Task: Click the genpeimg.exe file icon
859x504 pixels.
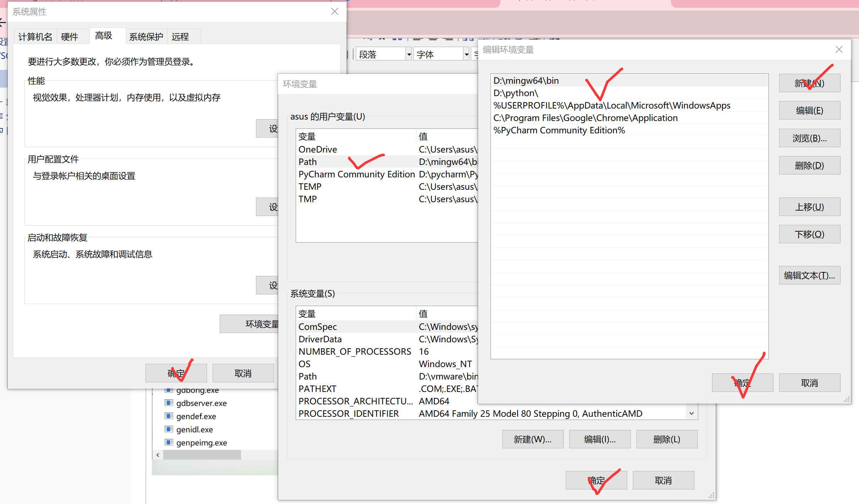Action: [x=169, y=442]
